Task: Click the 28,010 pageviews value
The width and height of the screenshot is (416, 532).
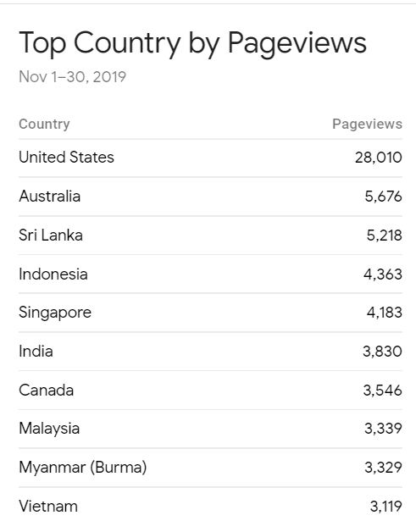Action: 379,158
